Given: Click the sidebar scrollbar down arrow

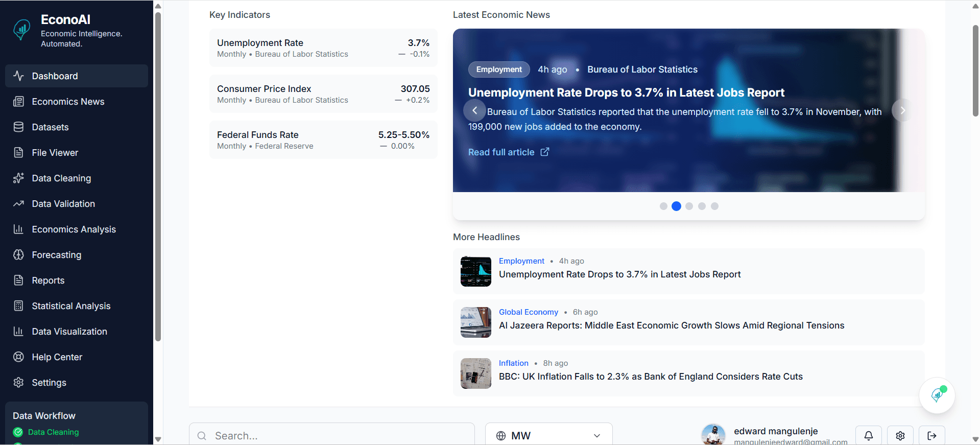Looking at the screenshot, I should pos(158,439).
